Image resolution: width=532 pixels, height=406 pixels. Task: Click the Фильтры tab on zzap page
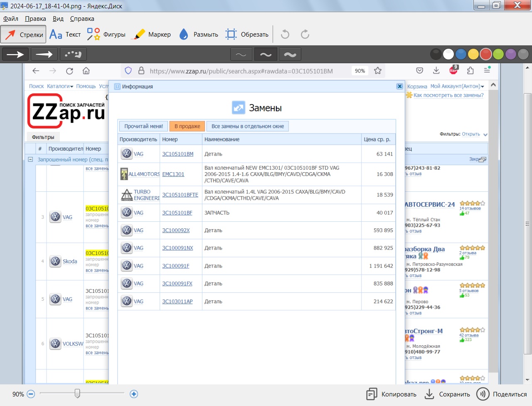click(x=43, y=137)
